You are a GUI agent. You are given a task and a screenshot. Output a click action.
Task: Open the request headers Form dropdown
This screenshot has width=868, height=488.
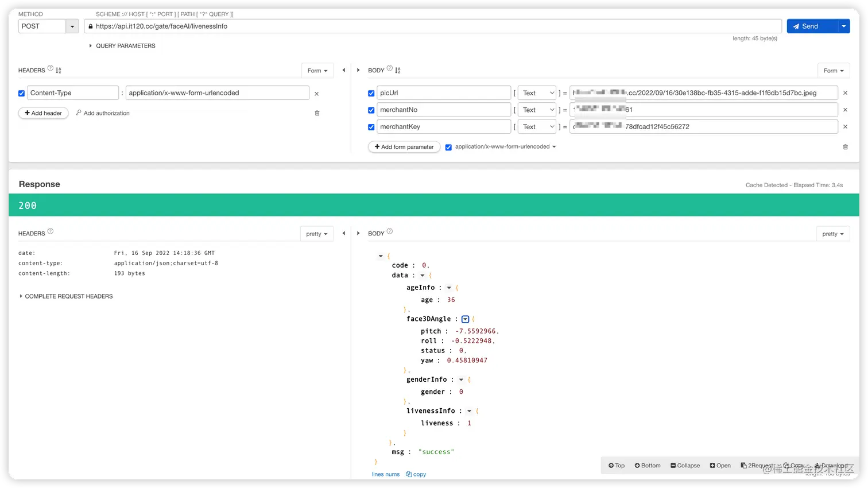coord(317,71)
